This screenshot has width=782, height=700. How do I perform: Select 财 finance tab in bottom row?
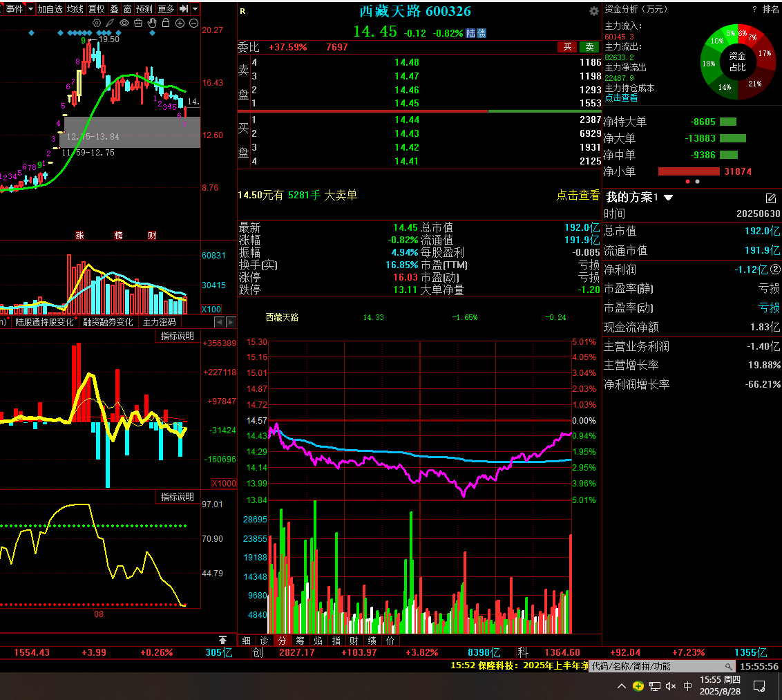[x=354, y=641]
